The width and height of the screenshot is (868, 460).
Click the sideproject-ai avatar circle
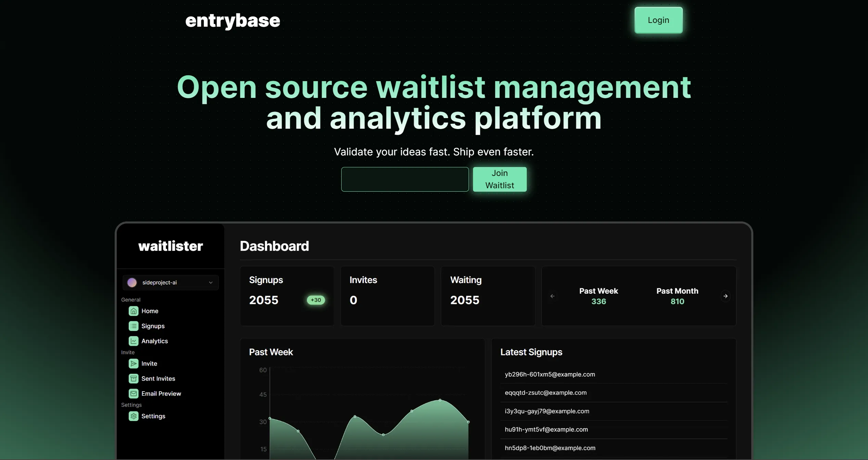[x=132, y=283]
